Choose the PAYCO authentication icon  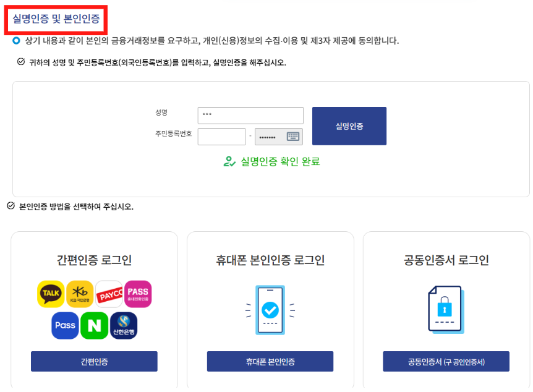click(108, 294)
